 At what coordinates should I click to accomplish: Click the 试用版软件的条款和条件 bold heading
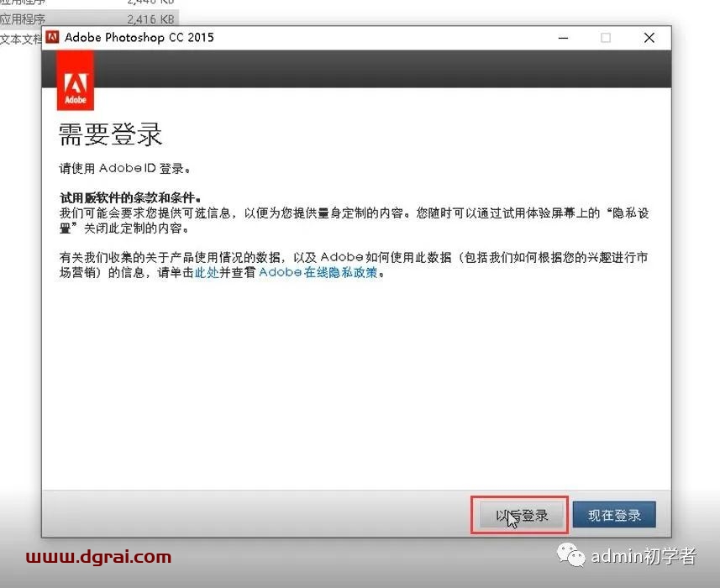point(130,198)
